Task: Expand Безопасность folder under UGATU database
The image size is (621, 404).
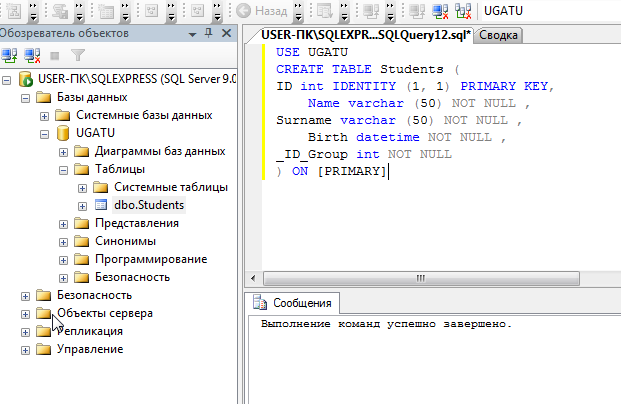Action: coord(63,278)
